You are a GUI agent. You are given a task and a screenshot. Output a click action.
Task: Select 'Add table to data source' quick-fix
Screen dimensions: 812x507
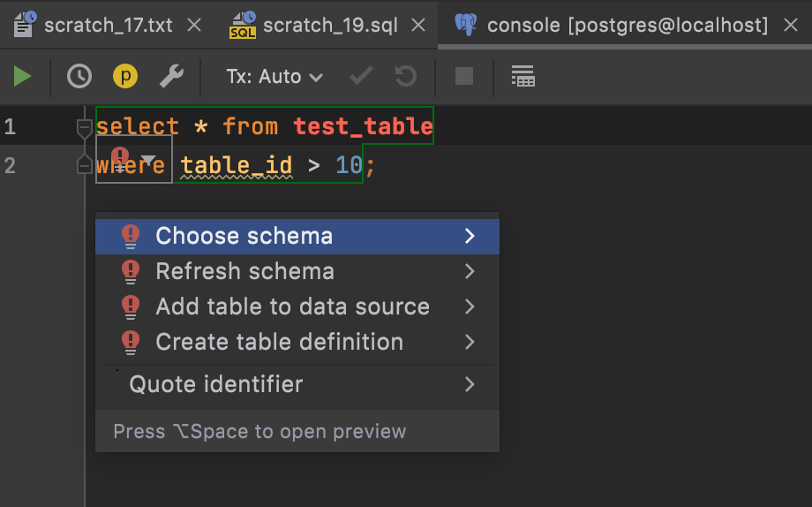[297, 306]
